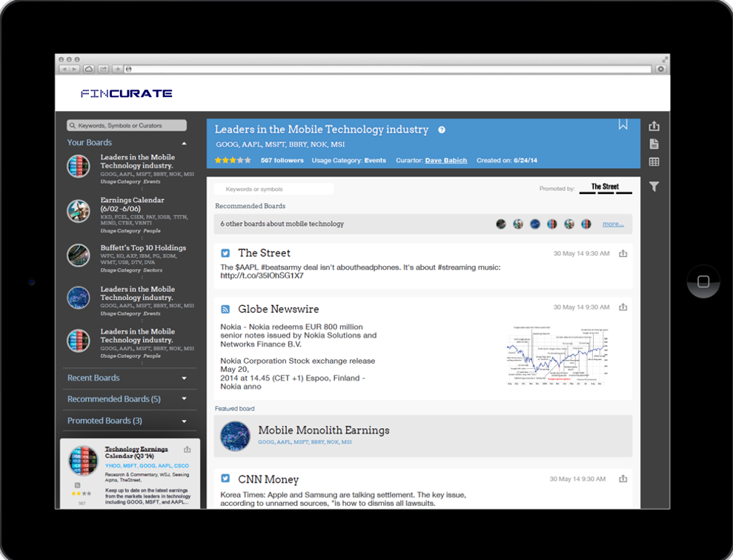
Task: Click the Globe Newswire post title
Action: [278, 309]
